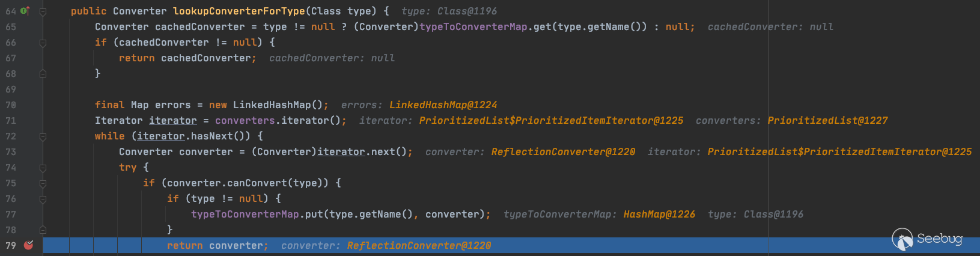Click ReflectionConverter@1220 value on the highlighted line
The image size is (980, 256).
tap(419, 246)
